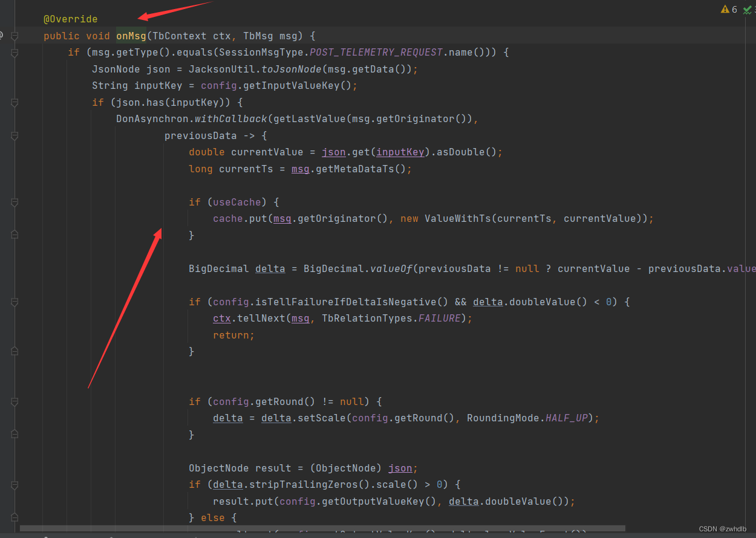Screen dimensions: 756x538
Task: Click the cache field in cache.put
Action: click(x=228, y=219)
